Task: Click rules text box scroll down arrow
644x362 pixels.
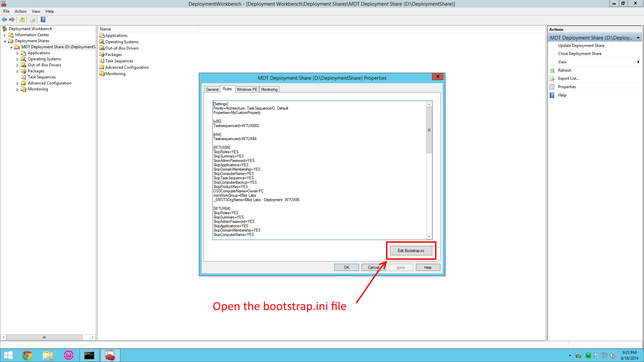Action: pyautogui.click(x=429, y=236)
